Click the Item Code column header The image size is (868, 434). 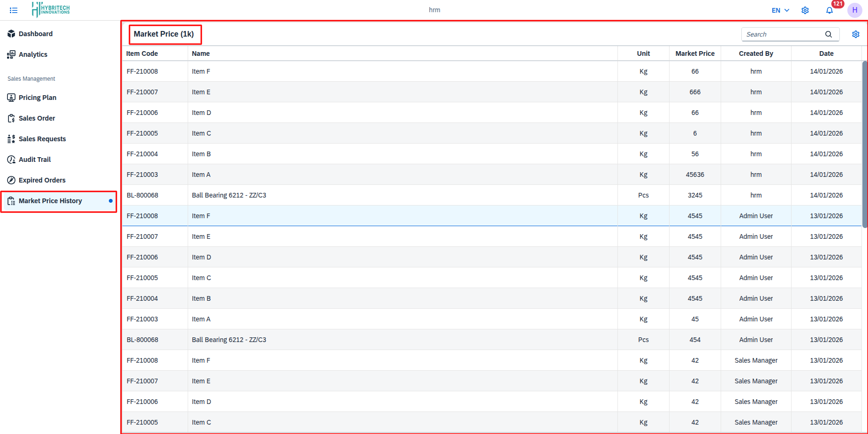pyautogui.click(x=142, y=53)
